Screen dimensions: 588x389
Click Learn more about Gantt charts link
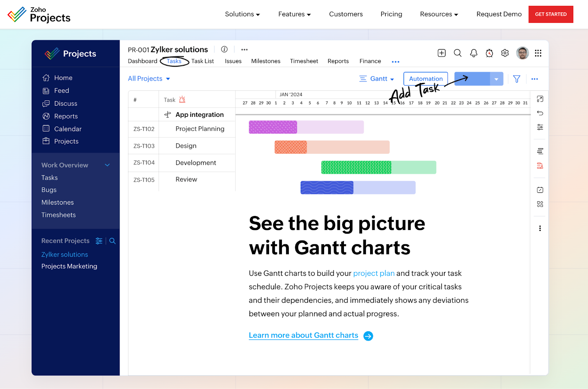point(303,335)
